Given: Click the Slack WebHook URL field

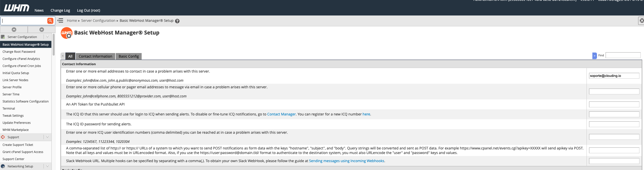Looking at the screenshot, I should coord(614,161).
